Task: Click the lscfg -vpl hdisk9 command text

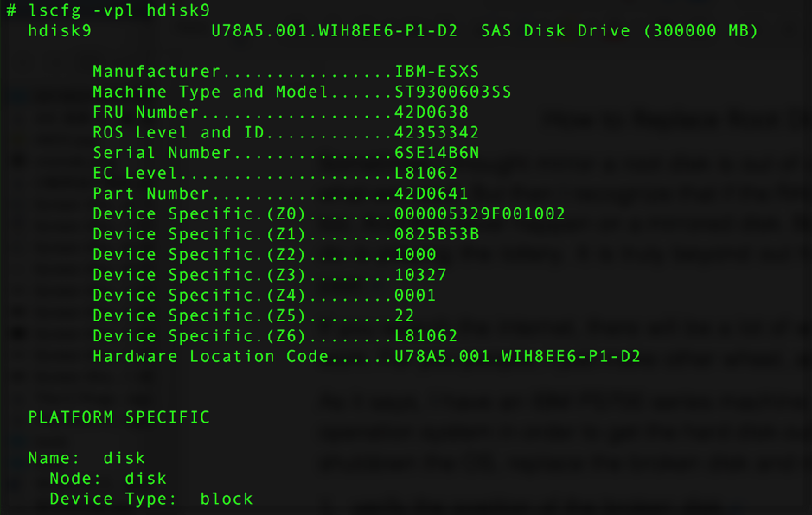Action: (118, 10)
